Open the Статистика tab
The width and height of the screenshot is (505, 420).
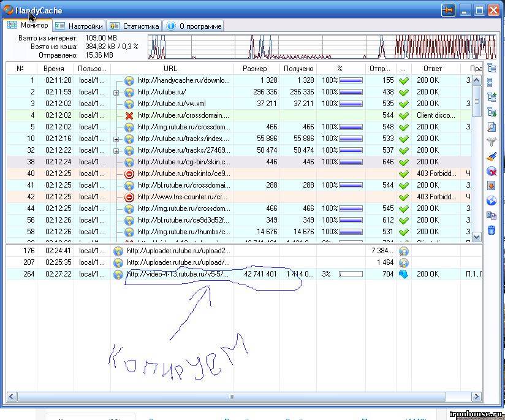134,26
